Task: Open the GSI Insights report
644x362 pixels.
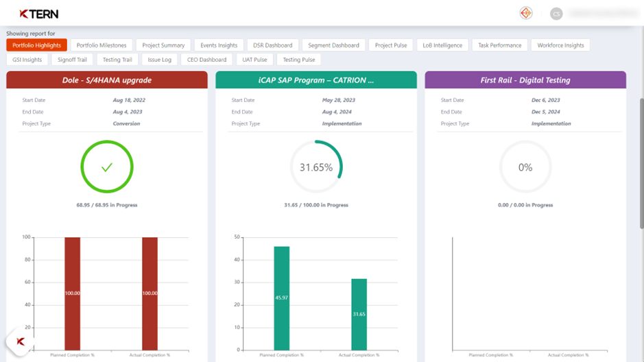Action: pos(27,60)
